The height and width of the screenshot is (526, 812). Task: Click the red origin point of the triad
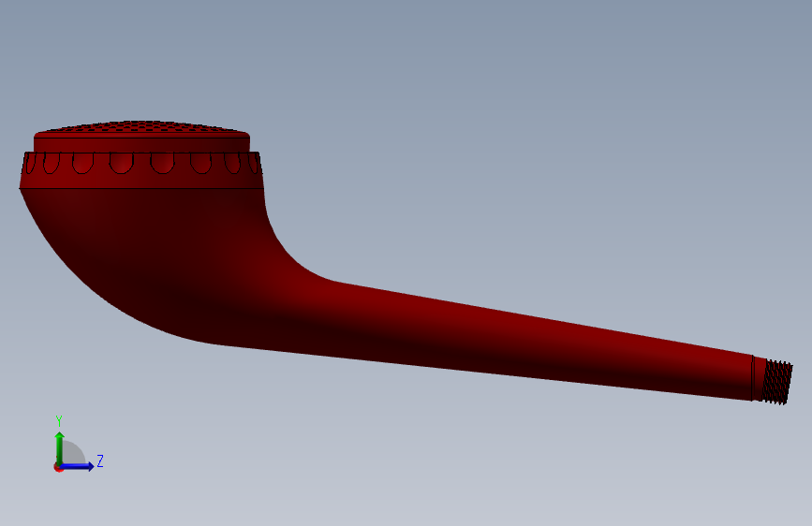point(58,467)
